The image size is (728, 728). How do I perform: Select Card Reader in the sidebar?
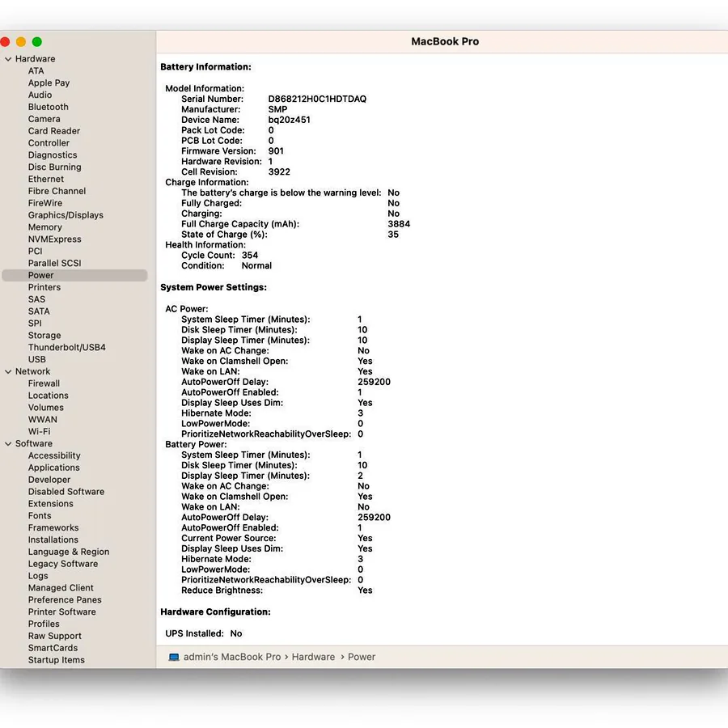[54, 131]
